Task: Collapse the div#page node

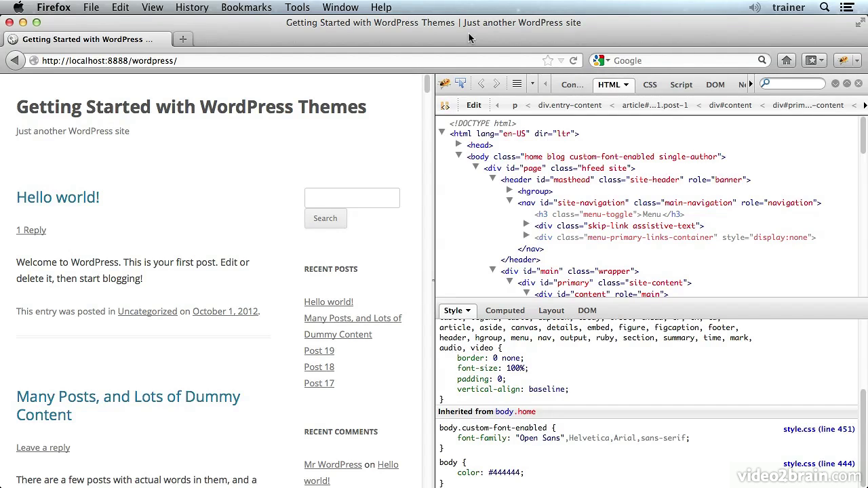Action: [x=476, y=167]
